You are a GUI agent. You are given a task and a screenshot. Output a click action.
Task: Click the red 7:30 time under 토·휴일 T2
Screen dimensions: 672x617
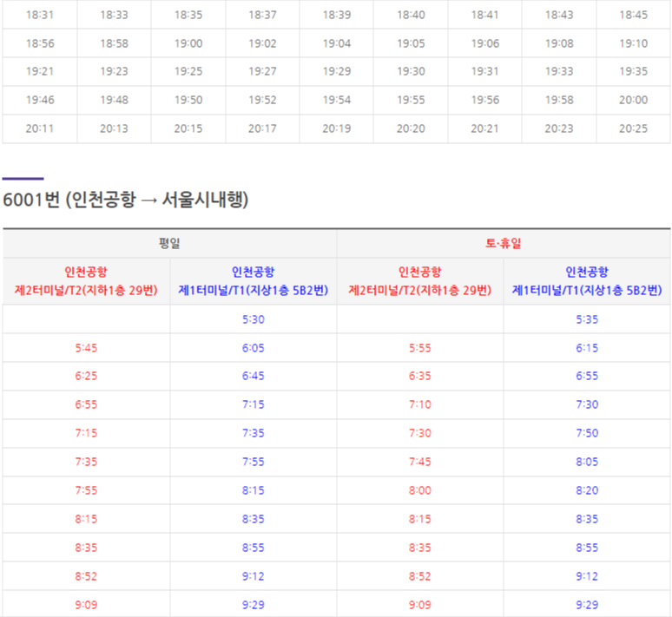point(419,433)
